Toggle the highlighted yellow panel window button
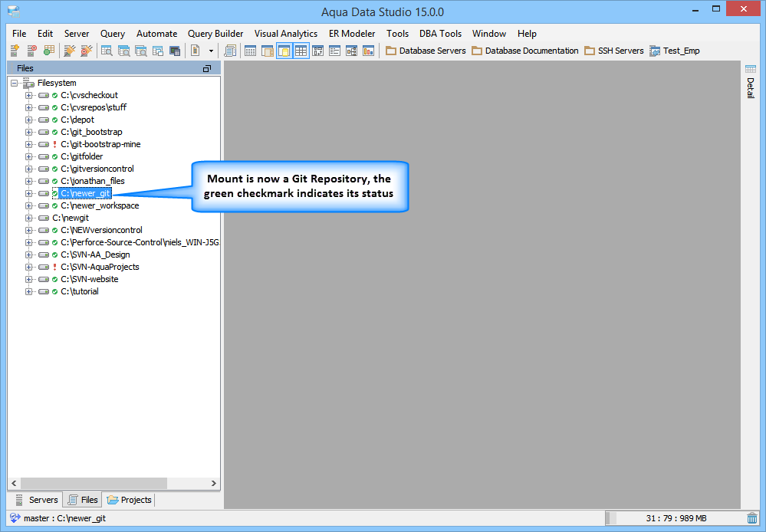The height and width of the screenshot is (532, 766). (x=284, y=51)
